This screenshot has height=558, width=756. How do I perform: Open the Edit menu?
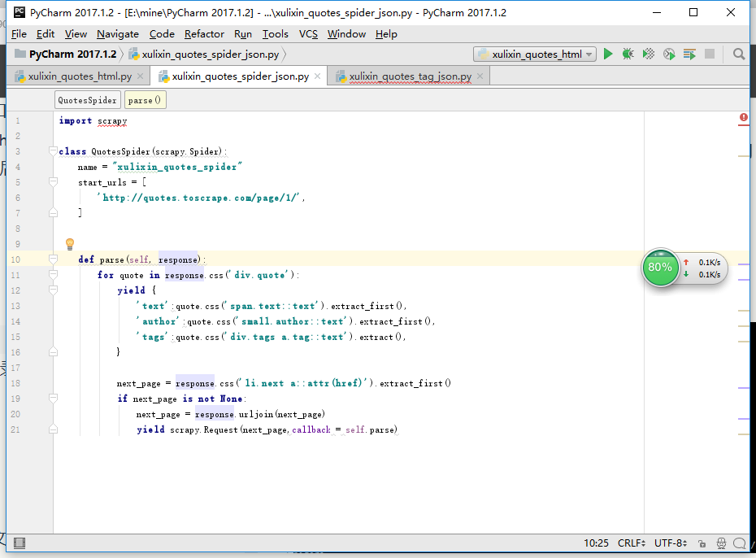46,34
